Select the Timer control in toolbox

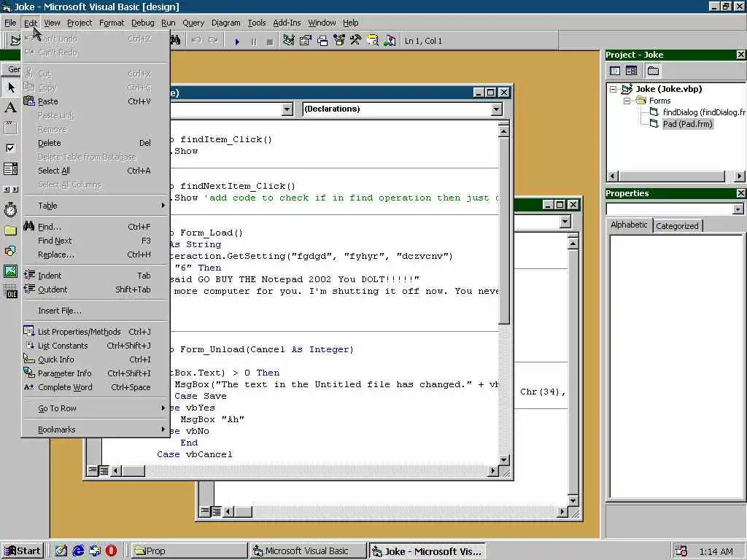(x=10, y=209)
